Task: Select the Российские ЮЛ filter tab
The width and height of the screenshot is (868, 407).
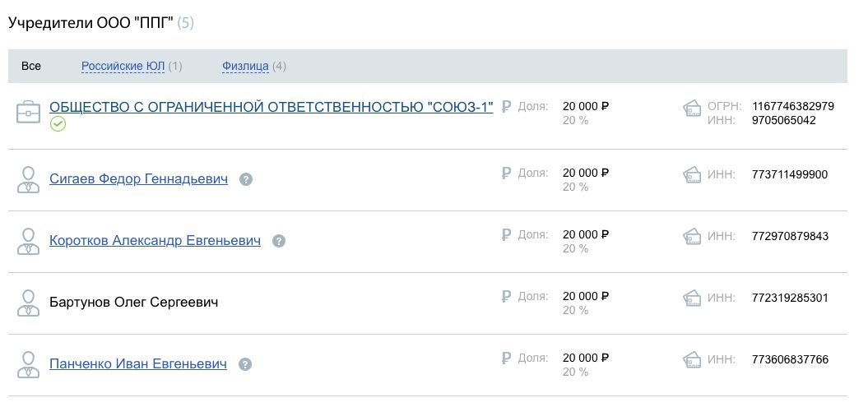Action: tap(123, 66)
